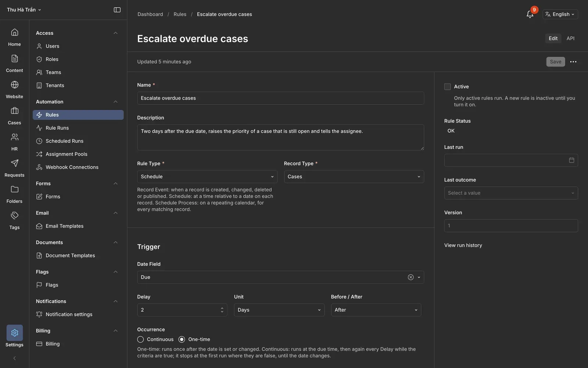Open Roles in Access menu

tap(78, 59)
